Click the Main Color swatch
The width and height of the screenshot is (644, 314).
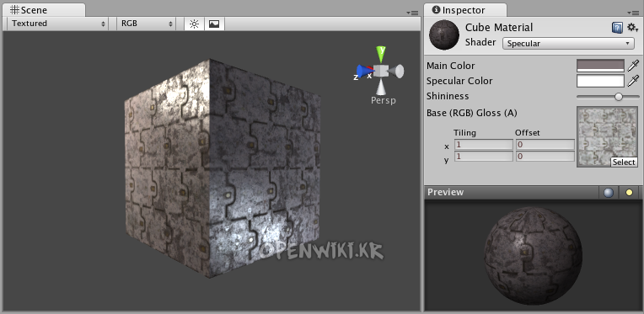[x=600, y=66]
